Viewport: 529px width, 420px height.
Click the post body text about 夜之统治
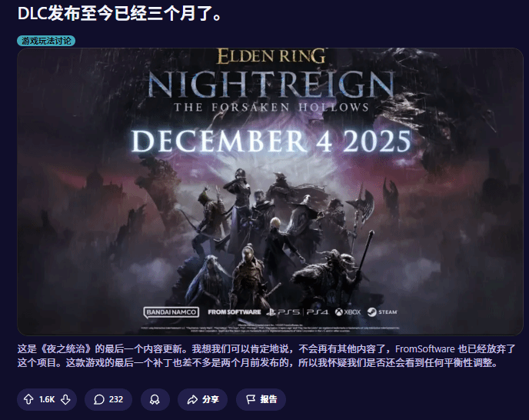point(267,355)
